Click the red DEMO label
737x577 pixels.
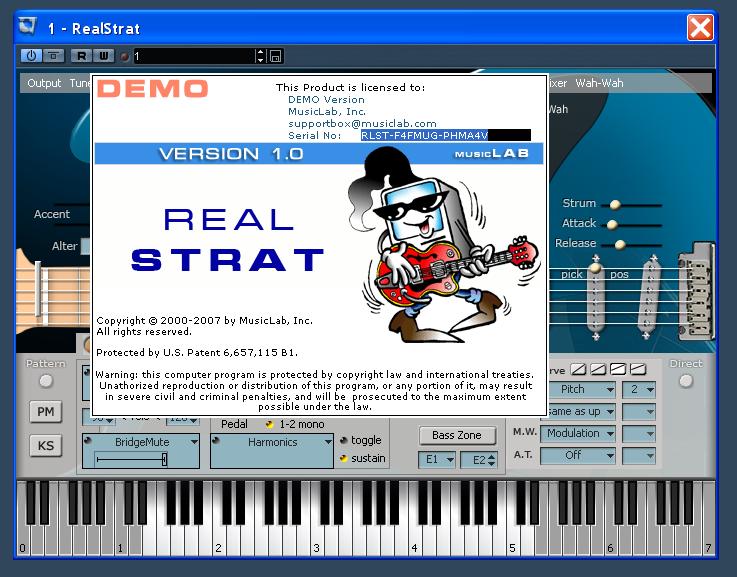tap(152, 88)
